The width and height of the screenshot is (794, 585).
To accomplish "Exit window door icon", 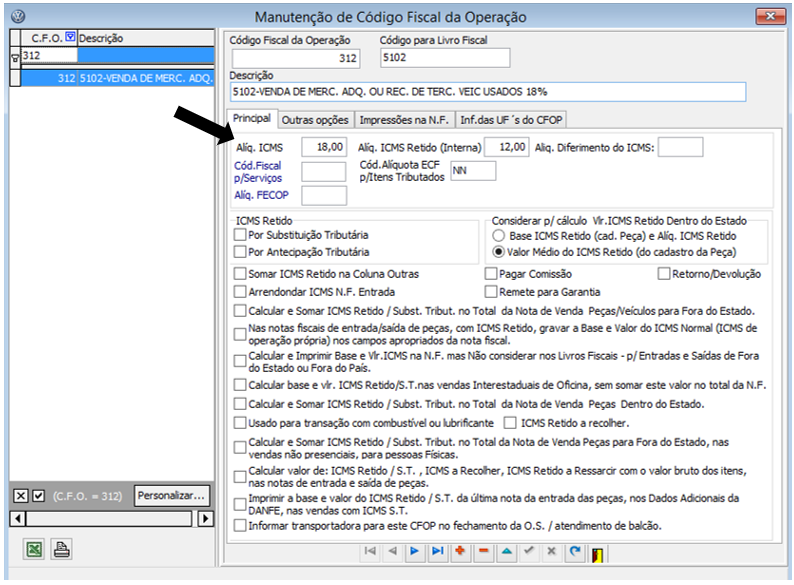I will click(x=598, y=554).
